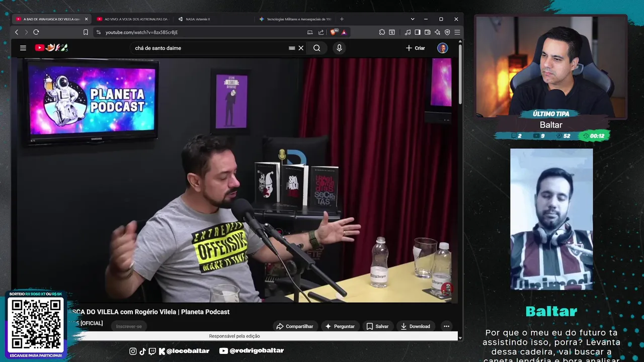Clear the YouTube search query

(301, 48)
